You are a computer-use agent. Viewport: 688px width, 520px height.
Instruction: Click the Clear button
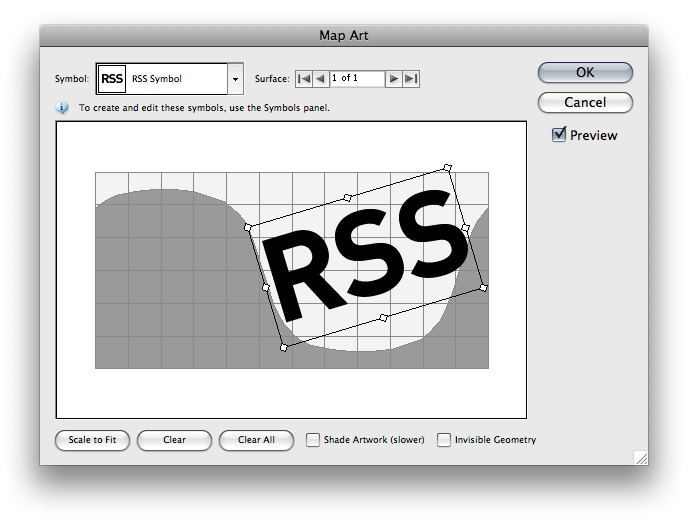(174, 440)
